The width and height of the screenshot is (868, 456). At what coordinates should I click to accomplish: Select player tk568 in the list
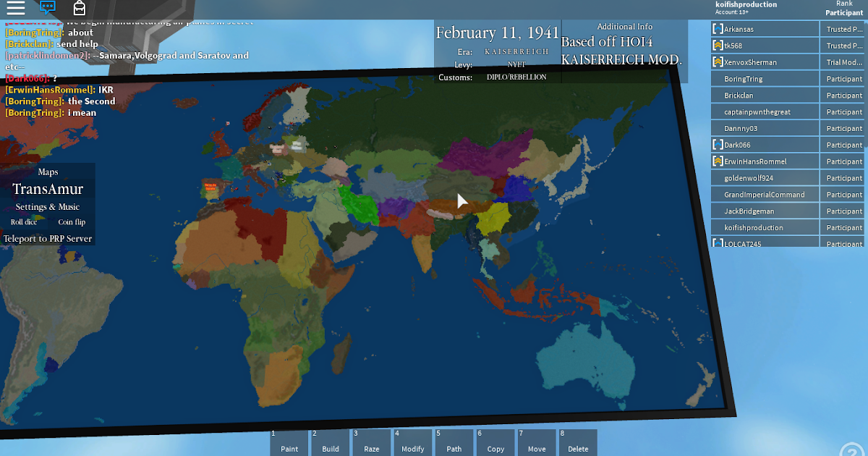765,46
